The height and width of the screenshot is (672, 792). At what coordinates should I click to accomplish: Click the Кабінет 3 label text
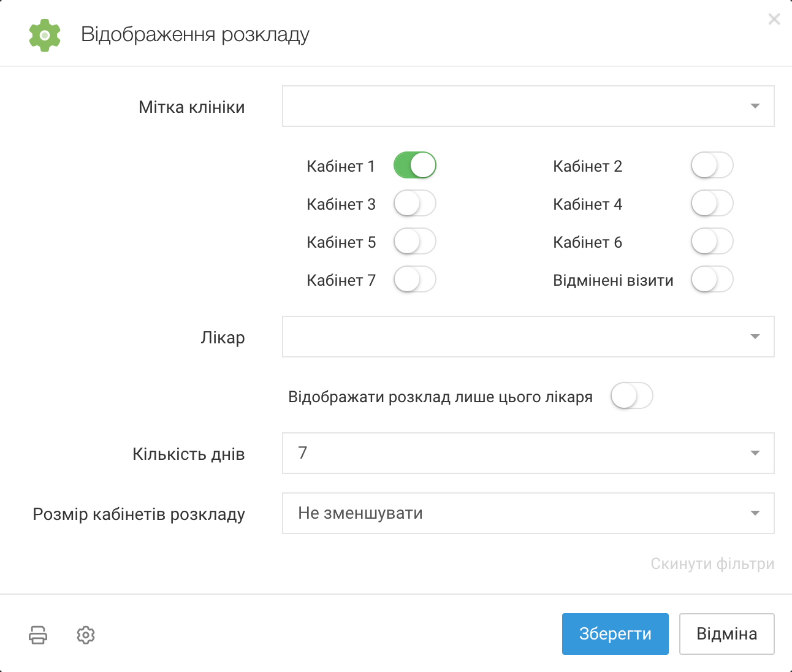click(341, 204)
